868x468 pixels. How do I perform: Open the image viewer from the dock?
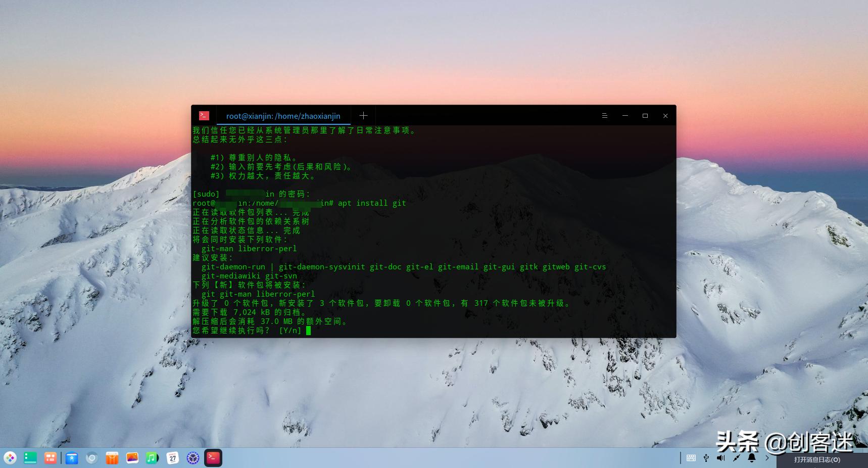coord(132,458)
